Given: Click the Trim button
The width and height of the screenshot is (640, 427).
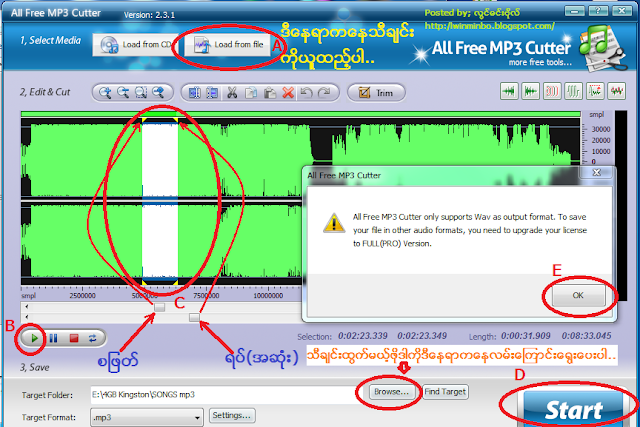Looking at the screenshot, I should point(376,93).
